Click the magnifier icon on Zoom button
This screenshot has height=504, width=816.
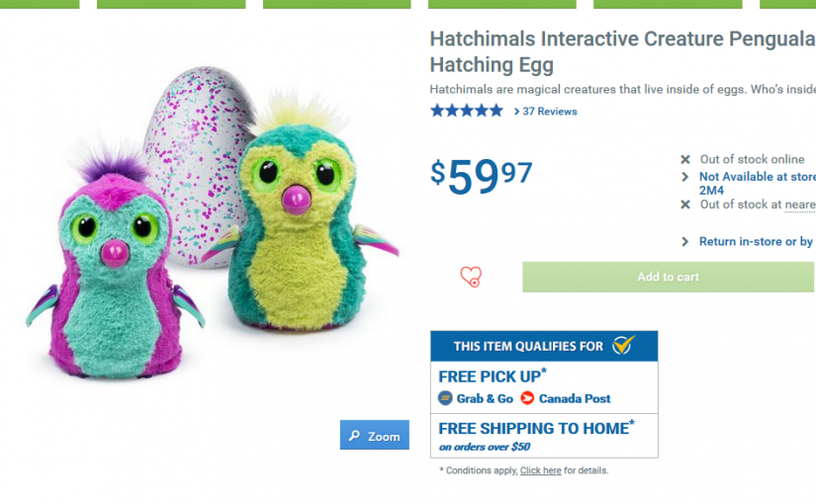[355, 436]
